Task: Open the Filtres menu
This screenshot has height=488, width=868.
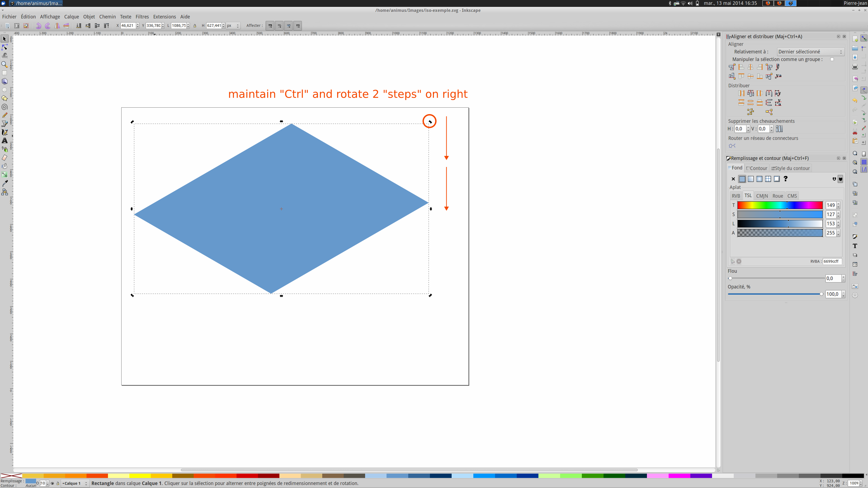Action: click(x=142, y=16)
